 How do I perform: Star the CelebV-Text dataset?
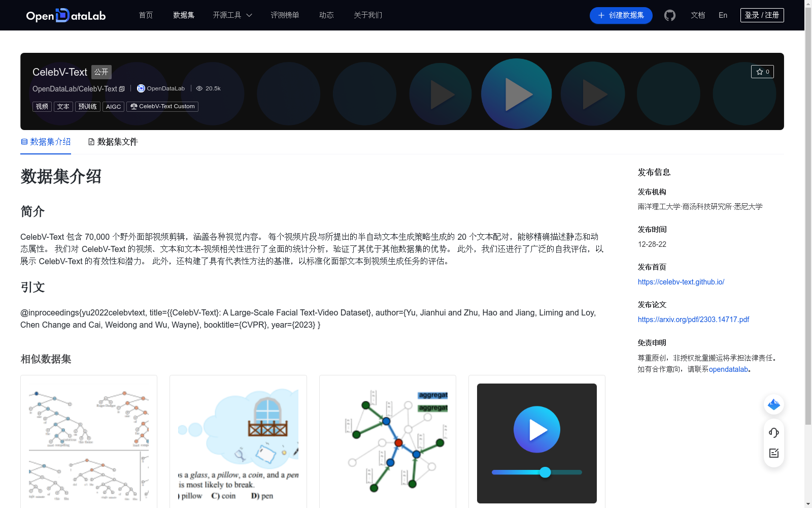point(762,72)
